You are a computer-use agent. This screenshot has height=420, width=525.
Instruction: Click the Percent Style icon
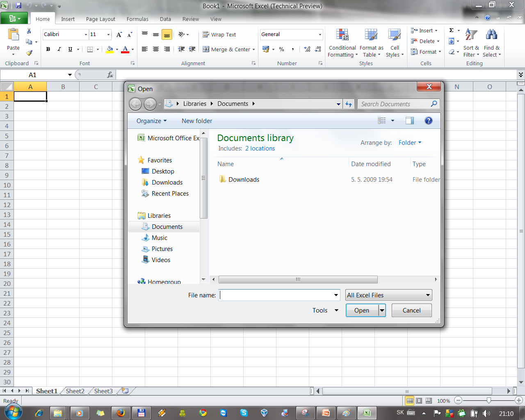tap(282, 49)
